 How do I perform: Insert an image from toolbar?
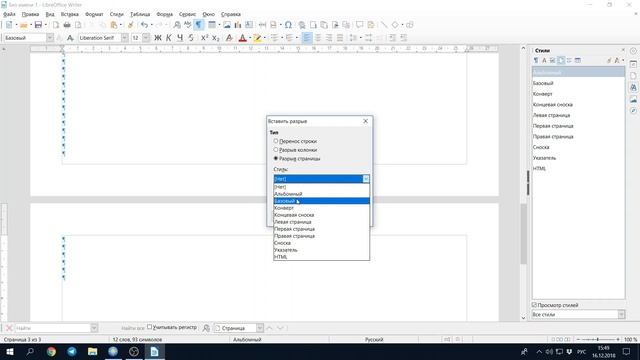(x=227, y=25)
